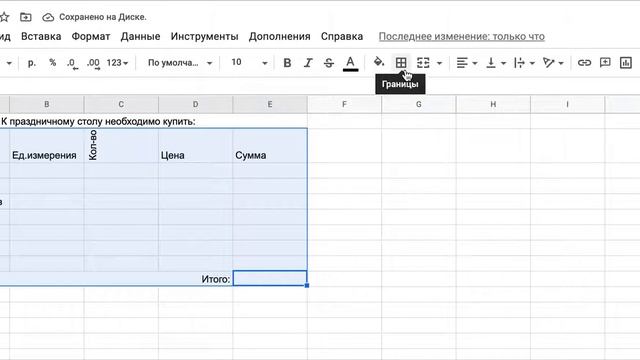Click the 'Сумма' header cell

coord(270,146)
